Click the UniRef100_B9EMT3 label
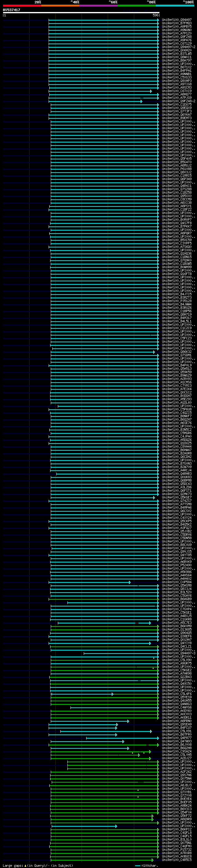197x868 pixels. 177,118
